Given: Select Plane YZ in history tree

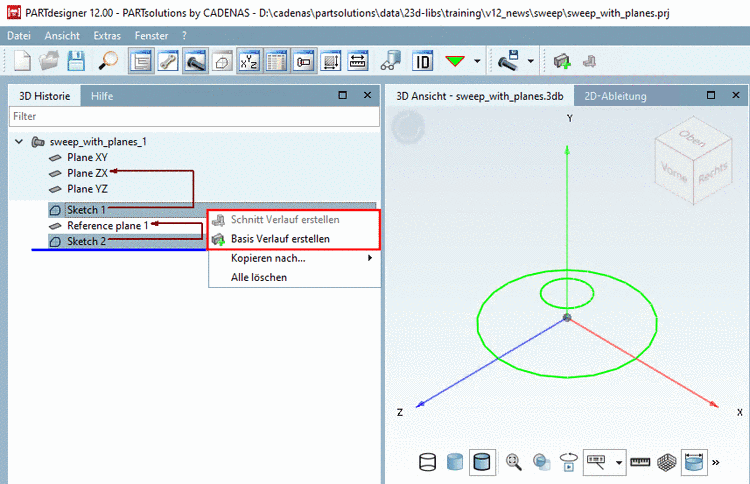Looking at the screenshot, I should 87,189.
